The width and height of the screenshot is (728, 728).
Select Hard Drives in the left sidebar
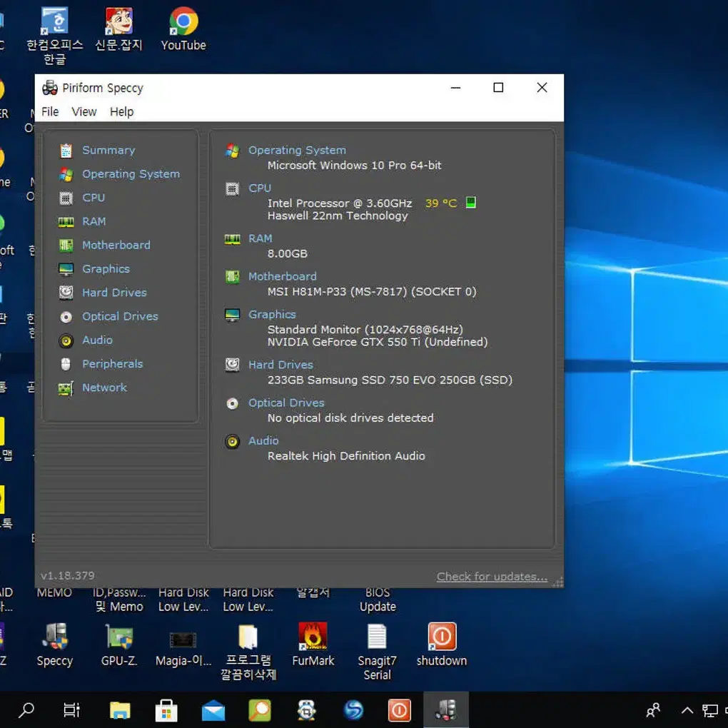tap(114, 293)
